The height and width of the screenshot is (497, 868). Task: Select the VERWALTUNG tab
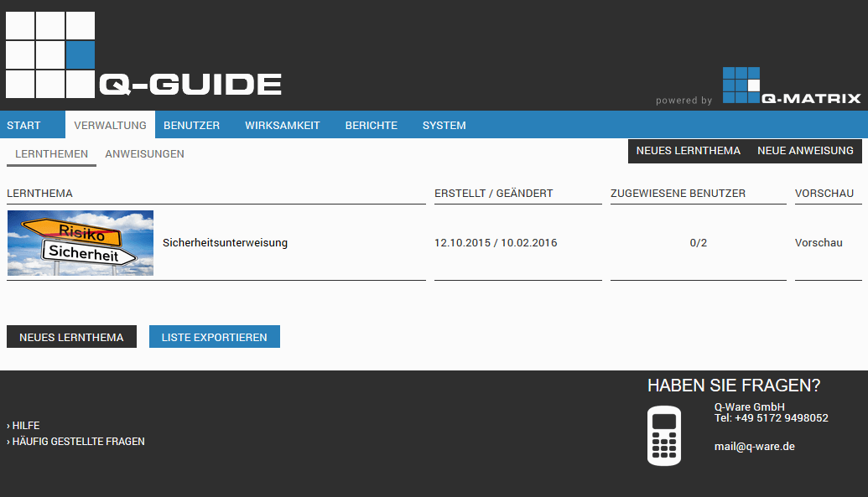(110, 125)
